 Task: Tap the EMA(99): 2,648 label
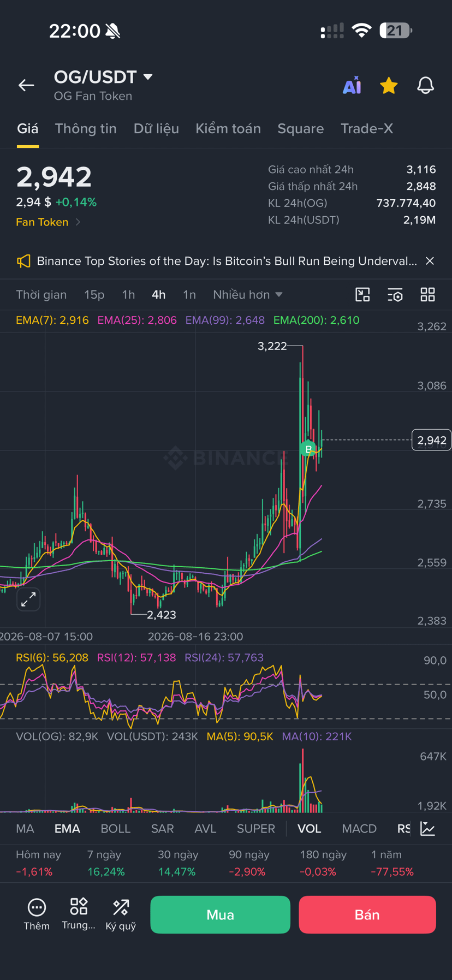(x=225, y=320)
